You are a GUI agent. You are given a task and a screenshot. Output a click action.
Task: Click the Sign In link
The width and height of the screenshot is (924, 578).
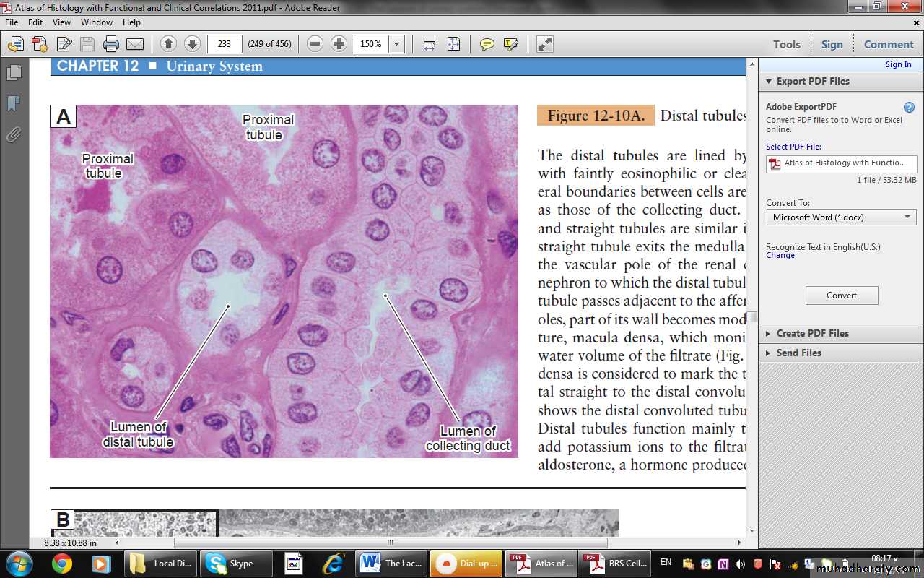(x=898, y=64)
